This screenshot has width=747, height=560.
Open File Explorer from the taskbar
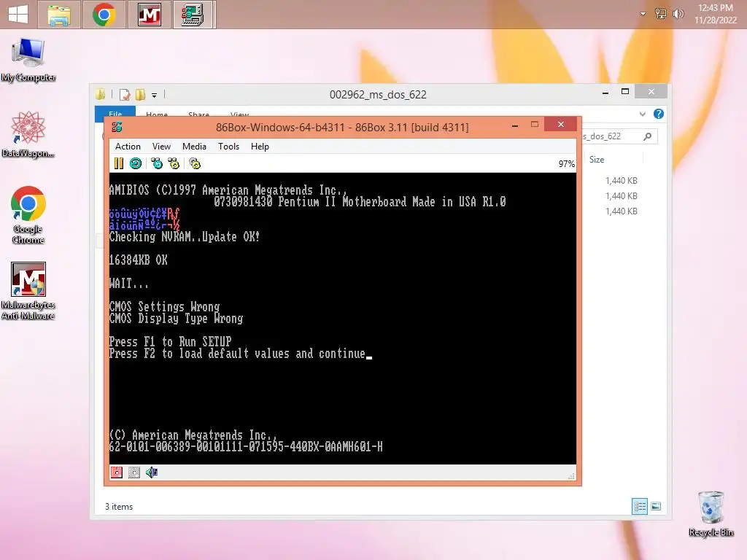pos(59,15)
